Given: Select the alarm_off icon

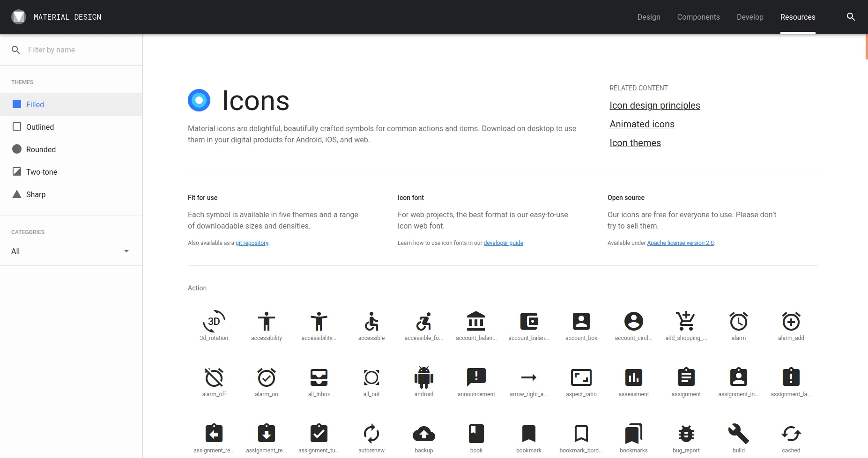Looking at the screenshot, I should pos(214,378).
